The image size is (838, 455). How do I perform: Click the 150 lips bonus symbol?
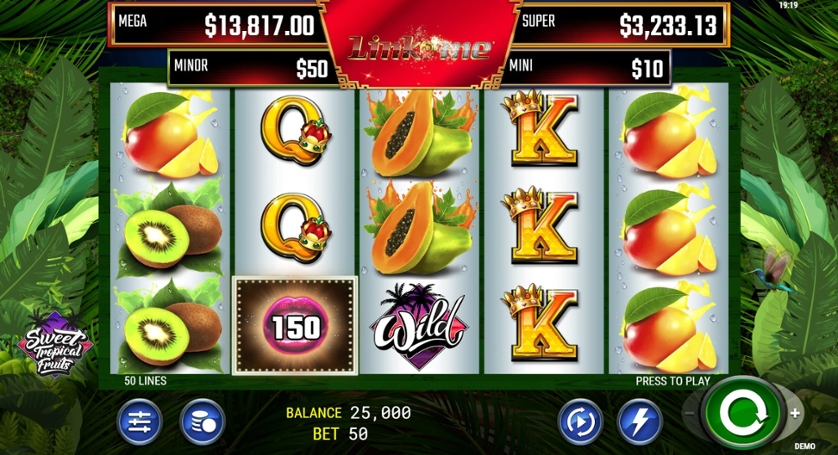[295, 326]
